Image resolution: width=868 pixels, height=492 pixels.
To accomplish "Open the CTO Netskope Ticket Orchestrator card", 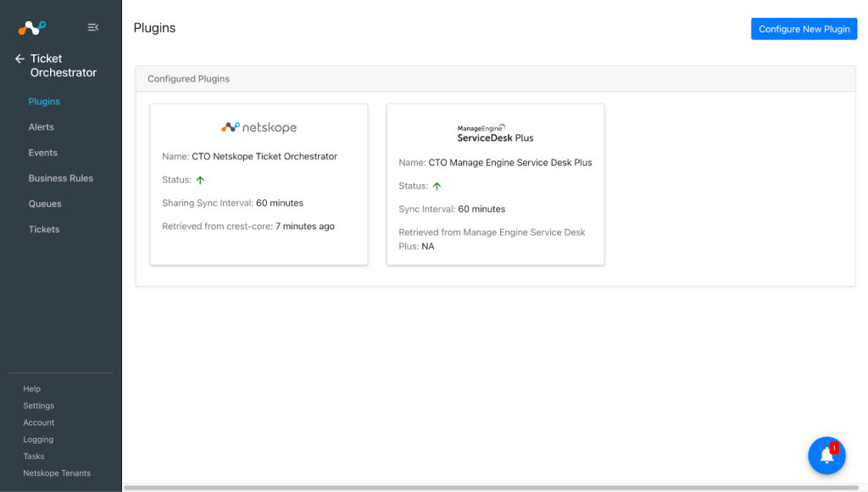I will [x=259, y=184].
